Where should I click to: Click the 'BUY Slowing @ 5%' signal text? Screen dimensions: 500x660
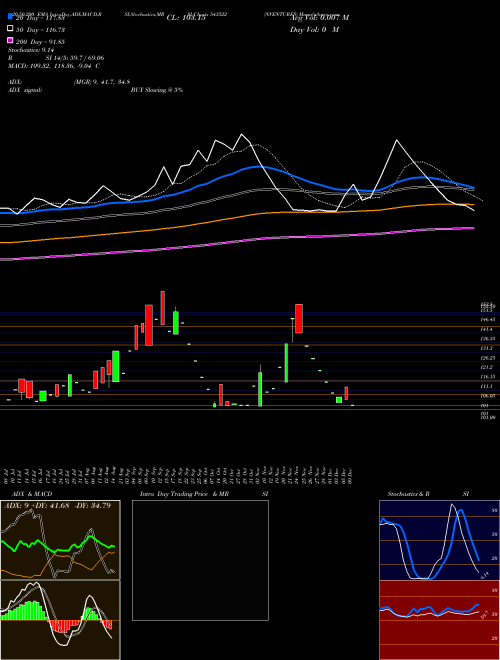point(157,90)
